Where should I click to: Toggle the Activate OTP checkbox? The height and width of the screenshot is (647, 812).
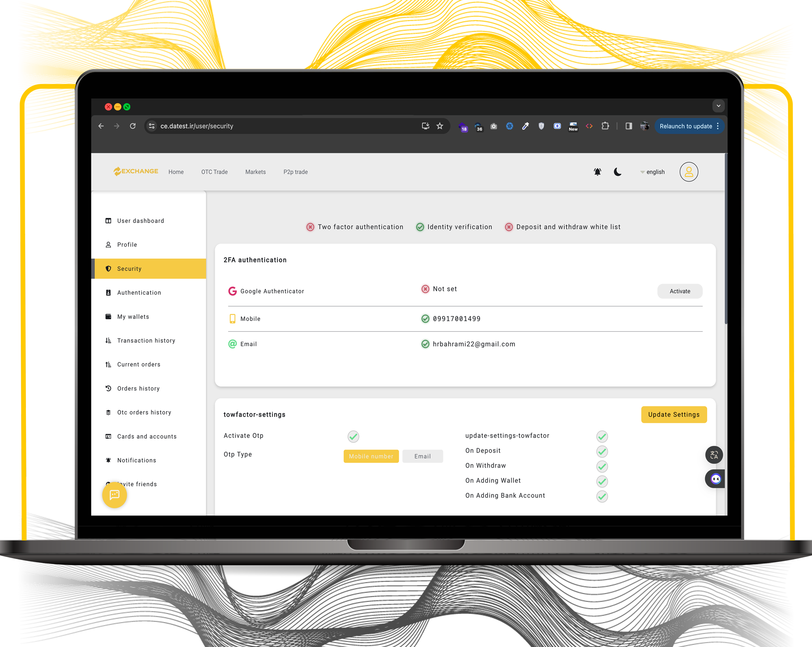(x=354, y=436)
